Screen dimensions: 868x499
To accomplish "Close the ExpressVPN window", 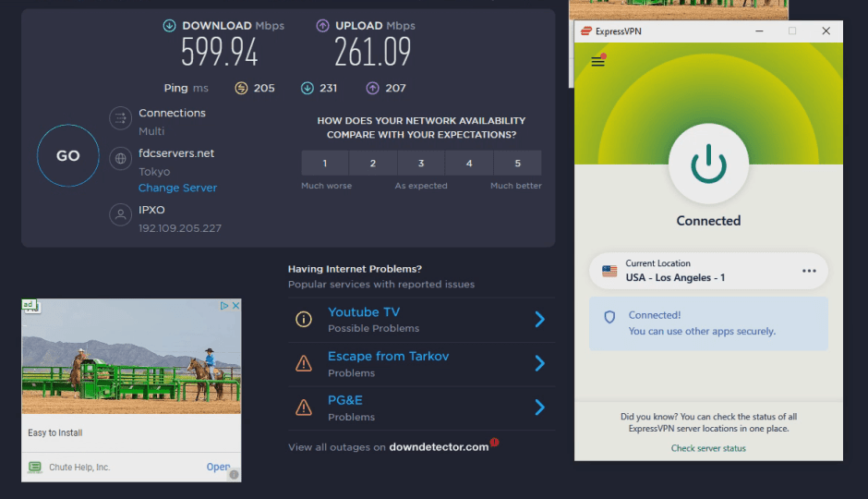I will 826,31.
